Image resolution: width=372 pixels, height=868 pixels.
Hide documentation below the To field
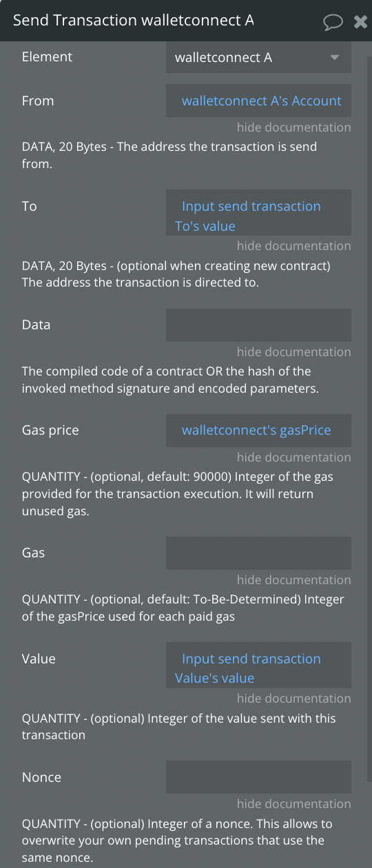[x=294, y=246]
